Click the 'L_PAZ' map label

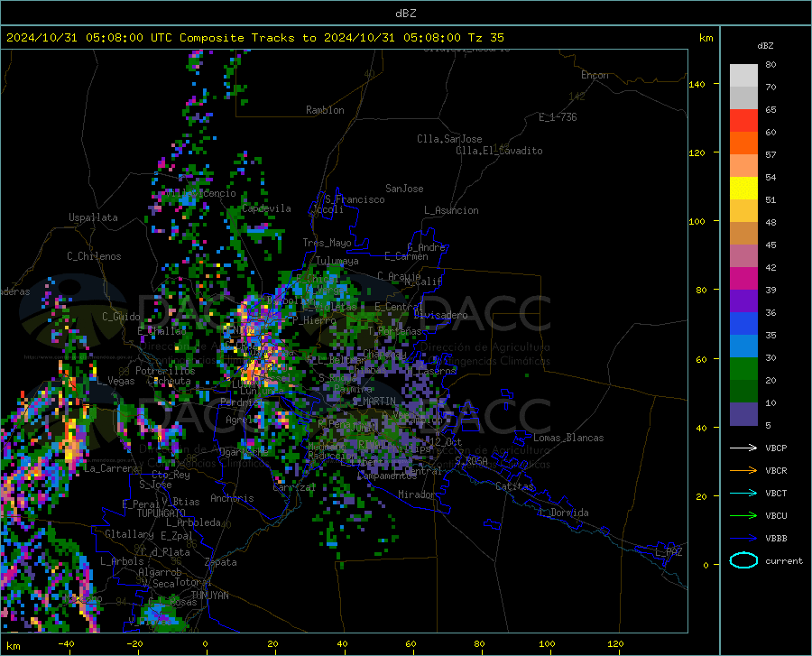[x=669, y=552]
